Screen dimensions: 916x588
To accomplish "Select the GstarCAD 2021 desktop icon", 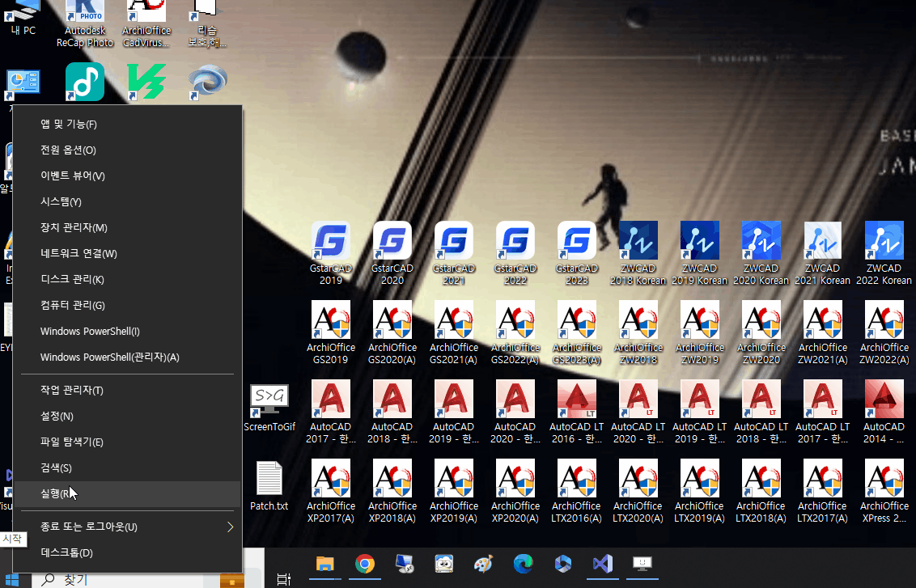I will 454,252.
